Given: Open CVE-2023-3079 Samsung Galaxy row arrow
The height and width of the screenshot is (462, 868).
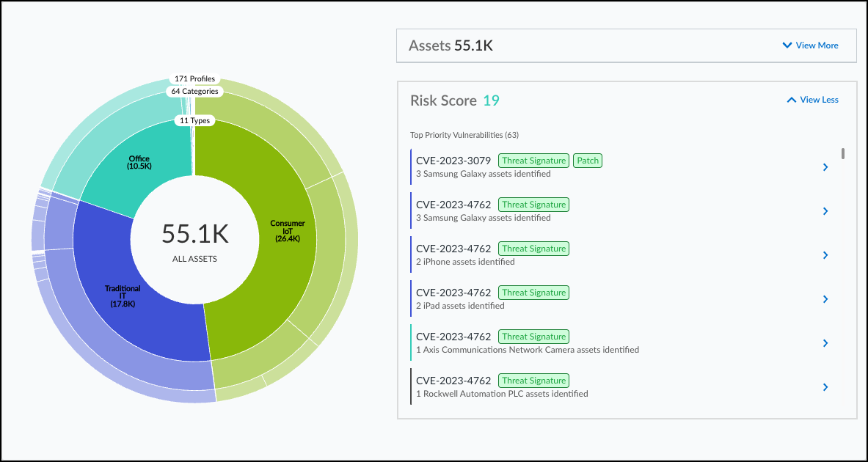Looking at the screenshot, I should (x=825, y=167).
